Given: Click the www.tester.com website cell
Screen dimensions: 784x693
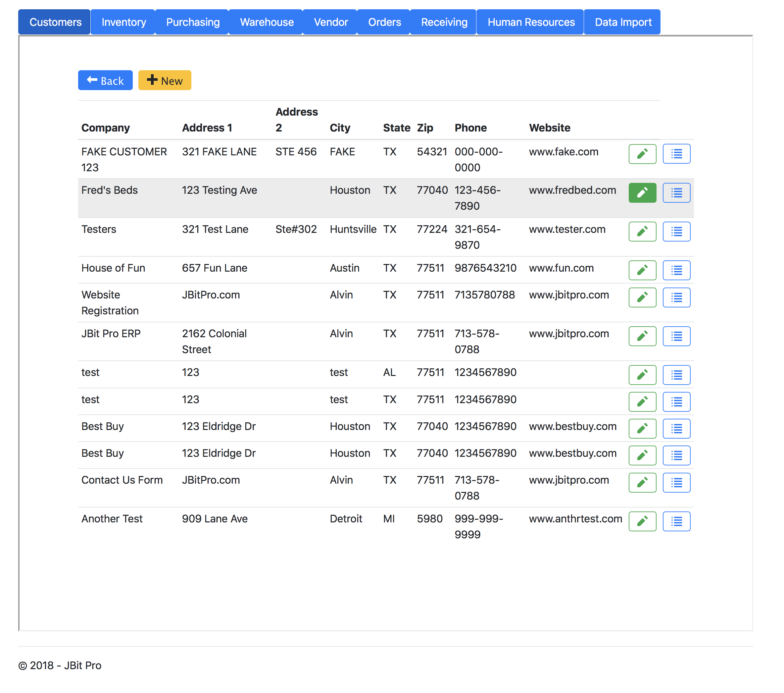Looking at the screenshot, I should pos(567,230).
